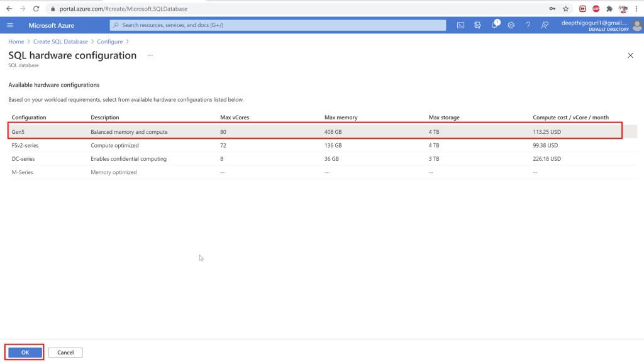
Task: Go to Home breadcrumb
Action: point(16,41)
